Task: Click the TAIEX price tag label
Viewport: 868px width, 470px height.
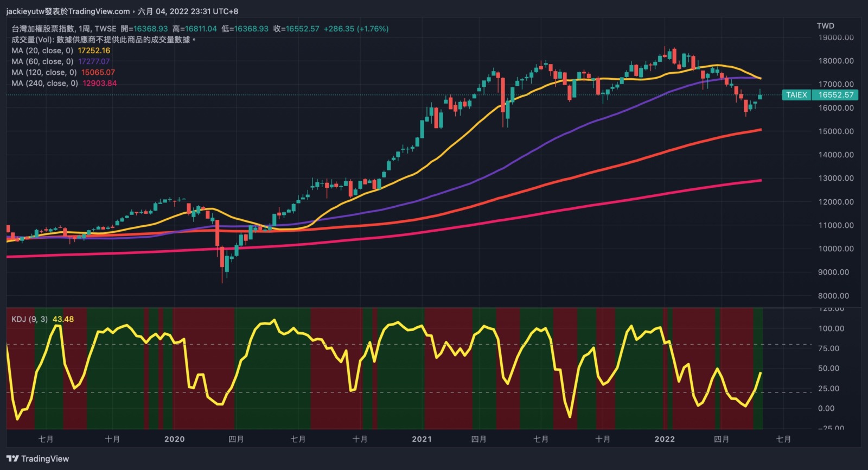Action: click(796, 95)
